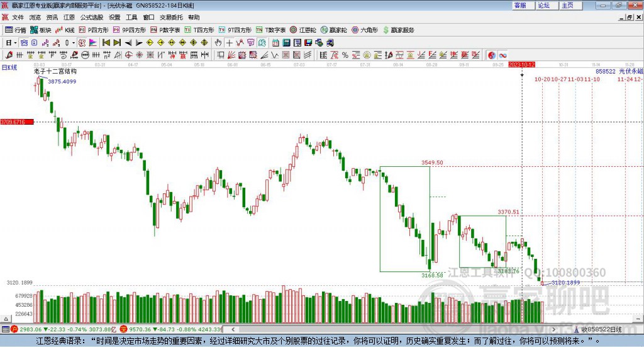Click the status bar right scroll arrow
The height and width of the screenshot is (347, 644).
pos(553,329)
